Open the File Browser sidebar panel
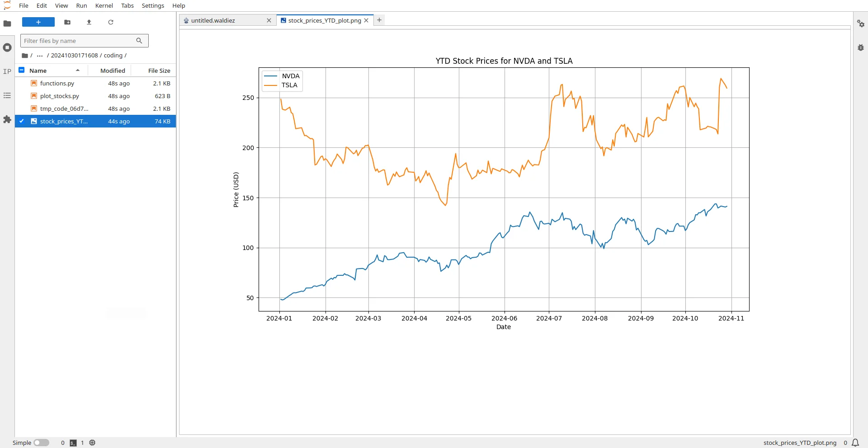The image size is (868, 448). (x=7, y=24)
